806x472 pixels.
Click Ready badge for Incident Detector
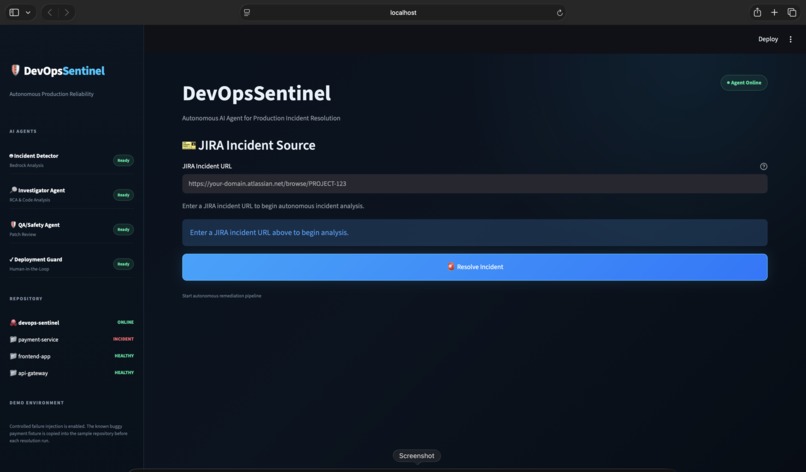coord(123,160)
